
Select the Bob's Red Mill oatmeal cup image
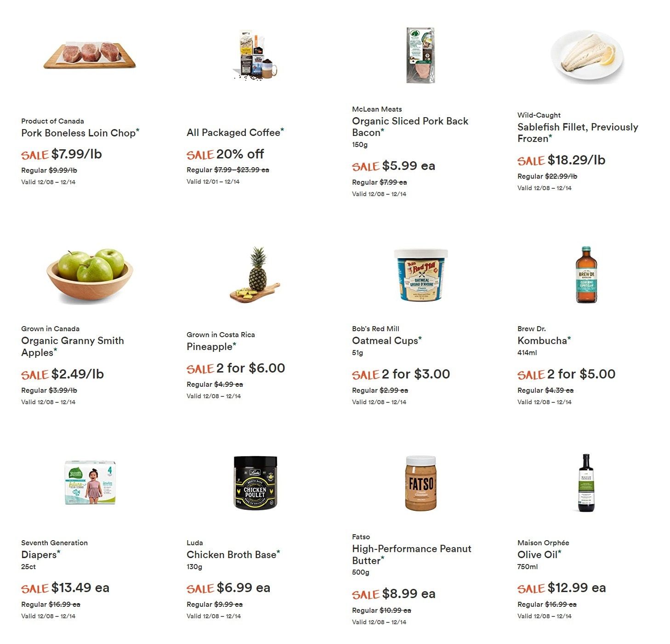pos(421,275)
